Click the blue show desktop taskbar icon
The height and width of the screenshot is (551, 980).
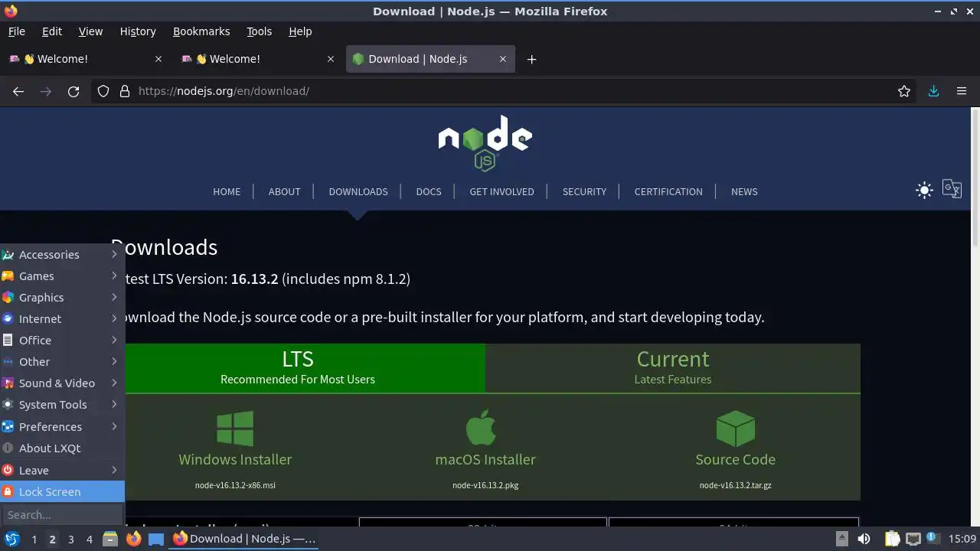coord(156,539)
